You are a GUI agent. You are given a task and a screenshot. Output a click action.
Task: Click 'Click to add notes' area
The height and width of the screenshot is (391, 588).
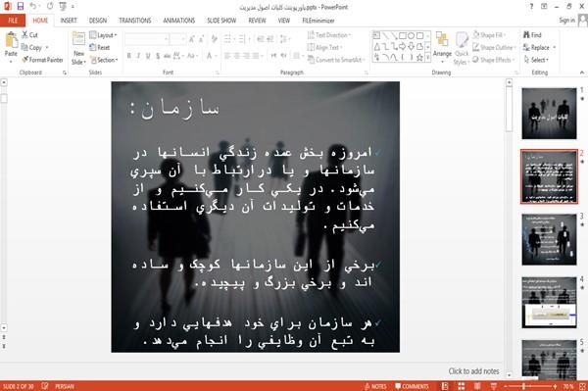(473, 371)
